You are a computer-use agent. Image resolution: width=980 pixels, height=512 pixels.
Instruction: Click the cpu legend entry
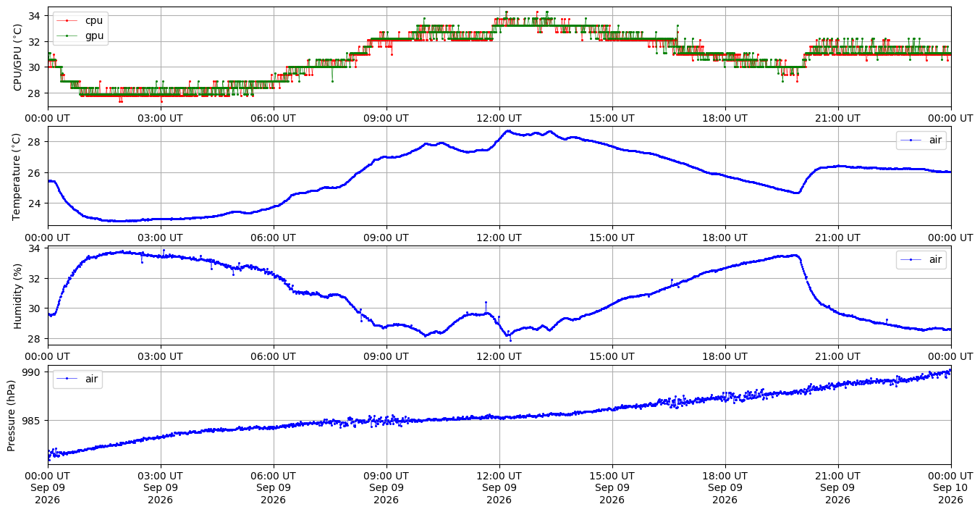[x=80, y=20]
